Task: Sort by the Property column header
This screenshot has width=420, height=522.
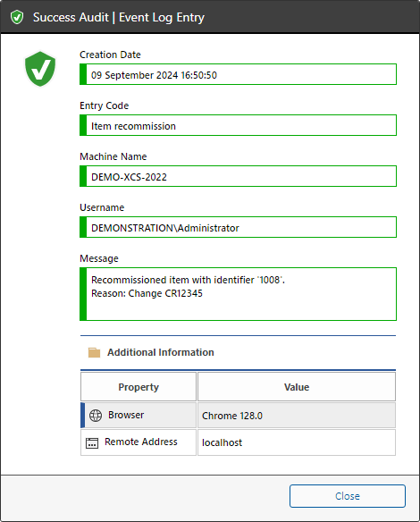Action: click(139, 387)
